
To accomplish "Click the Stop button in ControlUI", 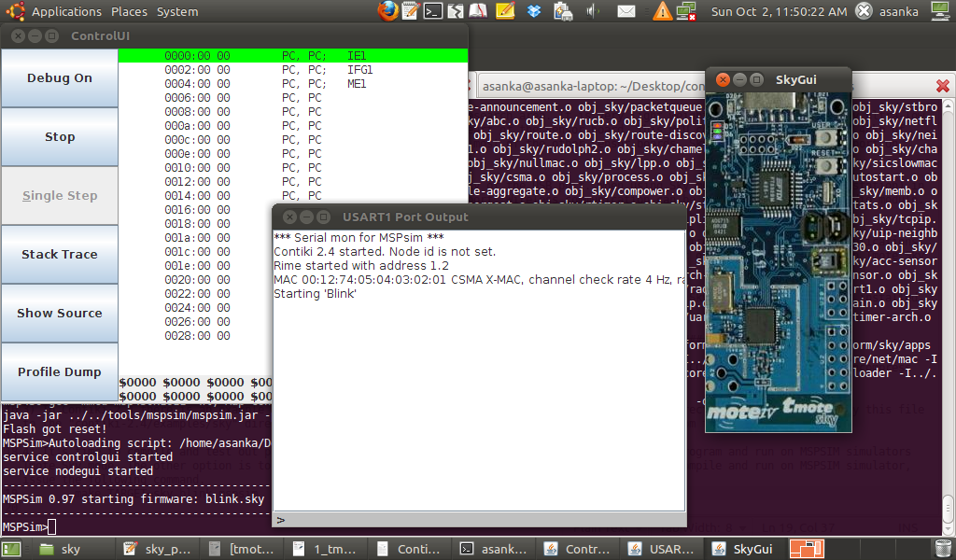I will point(59,136).
